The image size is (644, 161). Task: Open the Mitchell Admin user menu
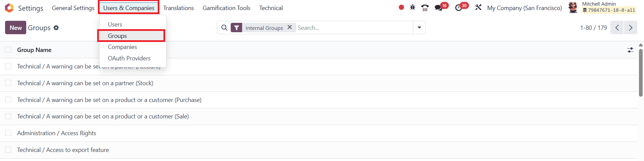click(x=602, y=7)
